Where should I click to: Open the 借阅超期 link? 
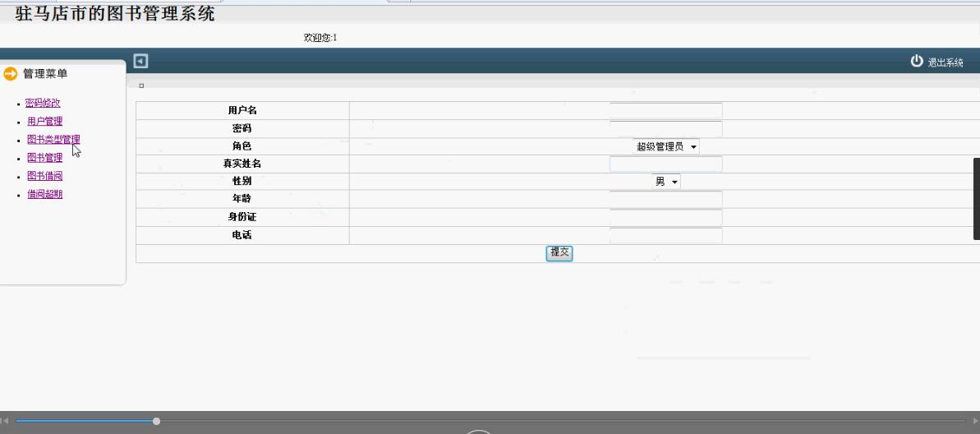(44, 195)
